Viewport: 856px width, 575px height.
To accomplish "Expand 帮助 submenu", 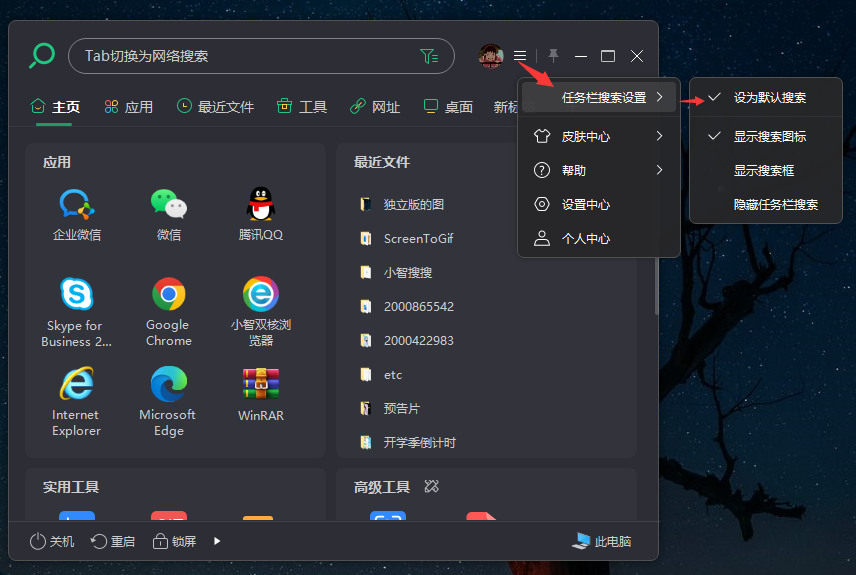I will [x=598, y=170].
